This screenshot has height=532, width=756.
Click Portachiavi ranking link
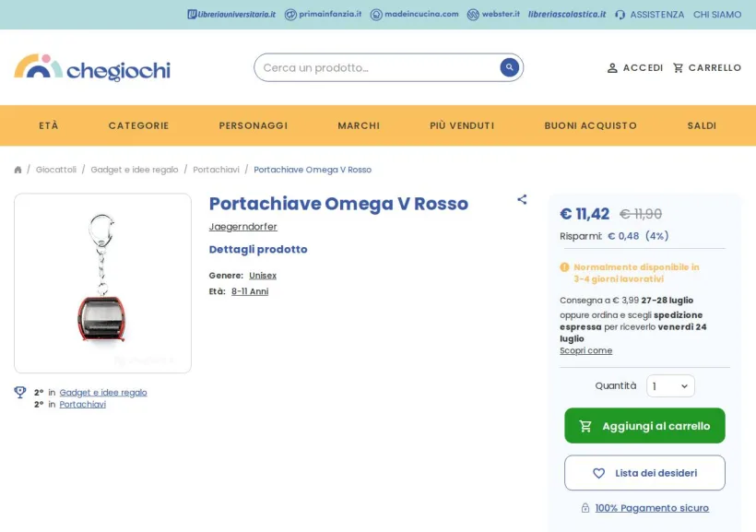(x=82, y=404)
